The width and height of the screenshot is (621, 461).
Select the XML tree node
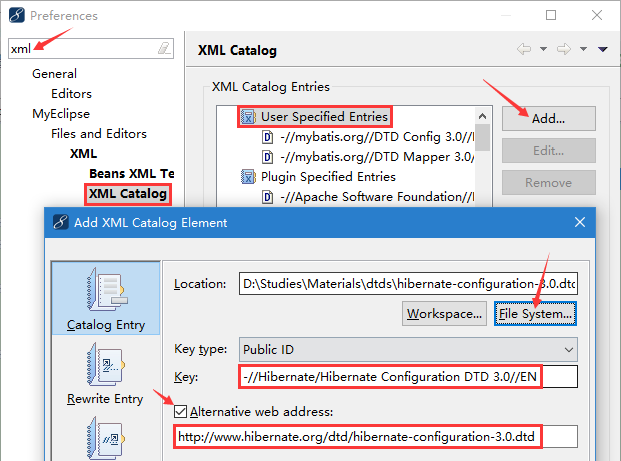click(x=84, y=154)
